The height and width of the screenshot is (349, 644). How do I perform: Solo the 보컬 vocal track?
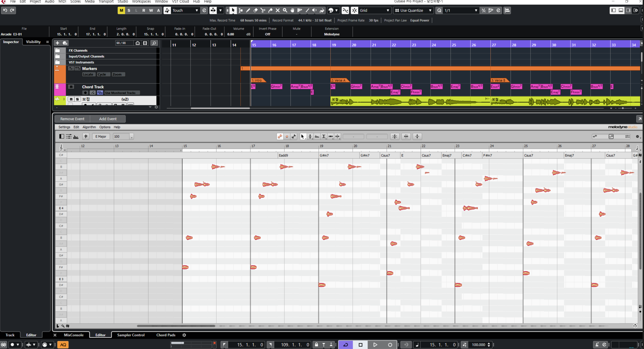77,99
